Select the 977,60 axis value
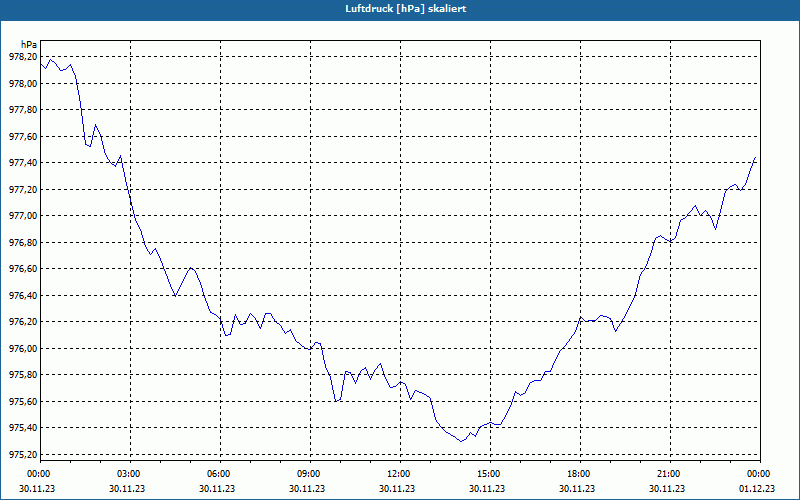The height and width of the screenshot is (500, 800). click(x=23, y=136)
